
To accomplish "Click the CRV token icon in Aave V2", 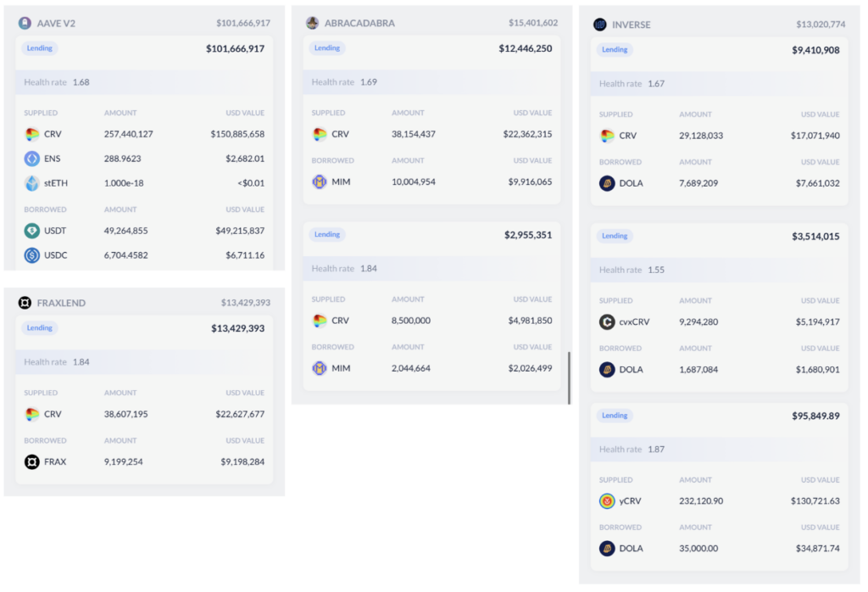I will 32,134.
